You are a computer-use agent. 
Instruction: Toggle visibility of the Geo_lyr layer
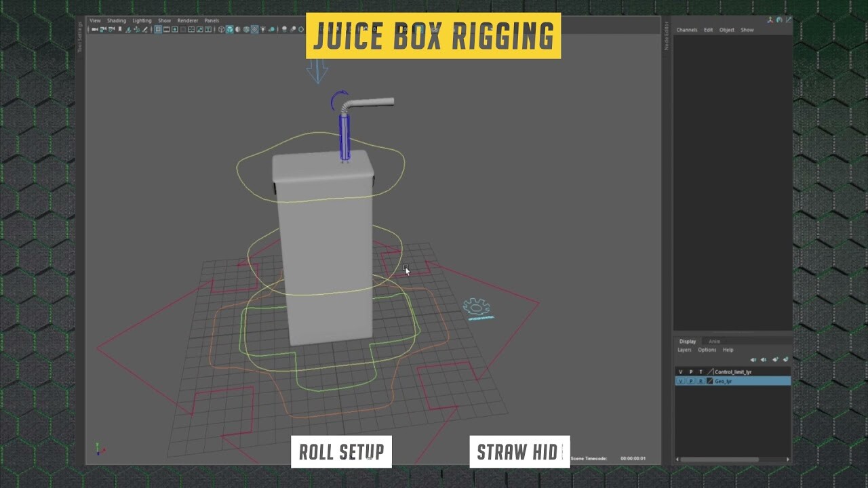click(x=681, y=381)
